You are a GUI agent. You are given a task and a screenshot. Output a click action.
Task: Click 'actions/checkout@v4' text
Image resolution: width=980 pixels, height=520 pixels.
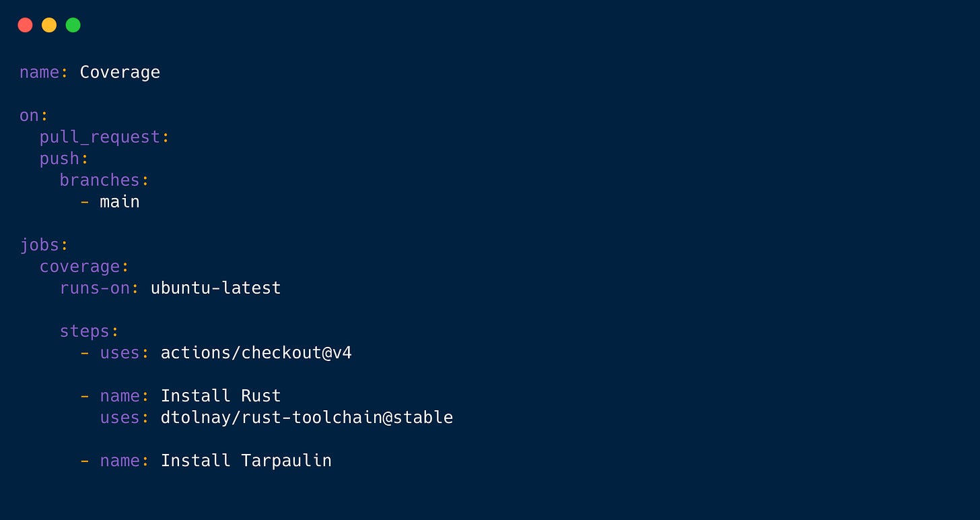click(256, 352)
